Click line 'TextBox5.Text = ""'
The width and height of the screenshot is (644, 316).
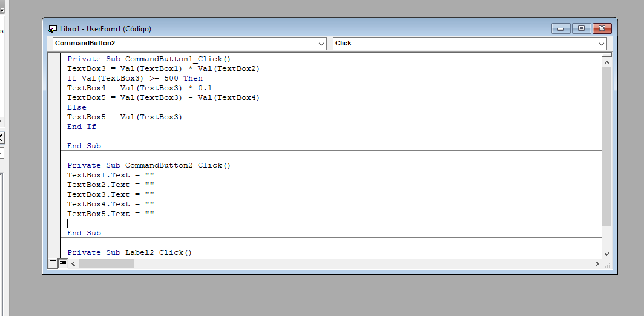click(x=111, y=214)
